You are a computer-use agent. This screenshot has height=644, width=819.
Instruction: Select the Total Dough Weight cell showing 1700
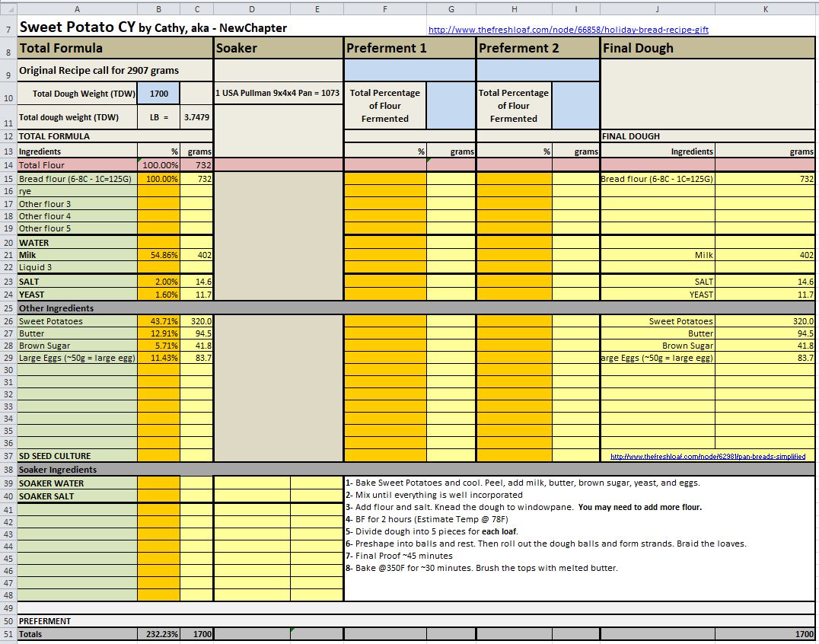pos(159,94)
